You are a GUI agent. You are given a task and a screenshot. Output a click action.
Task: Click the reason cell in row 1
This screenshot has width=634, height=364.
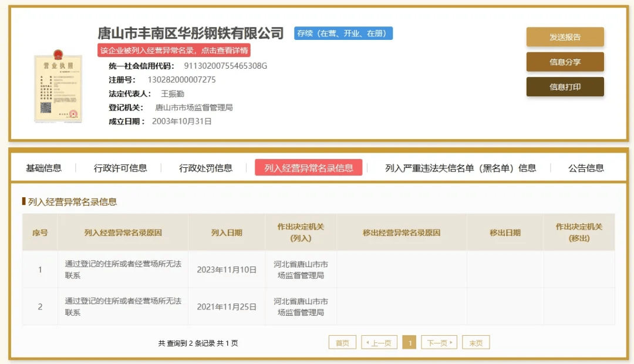click(123, 269)
